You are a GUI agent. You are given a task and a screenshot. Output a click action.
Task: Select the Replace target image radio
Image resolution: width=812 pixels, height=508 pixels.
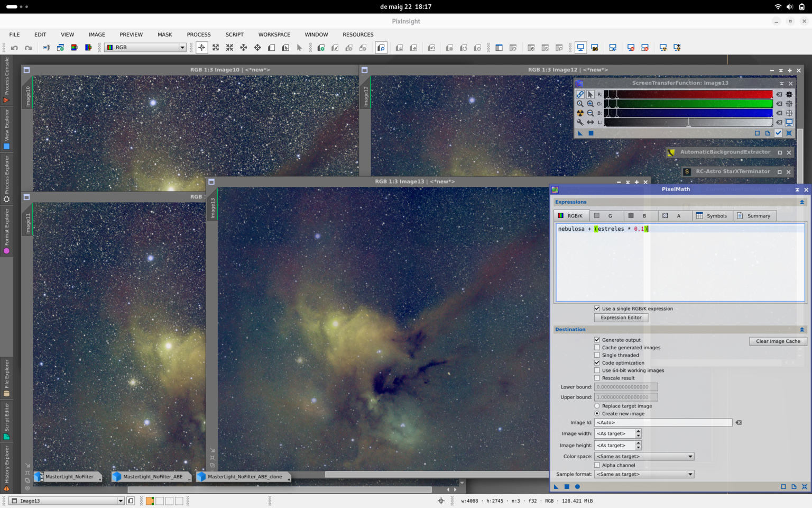coord(597,406)
